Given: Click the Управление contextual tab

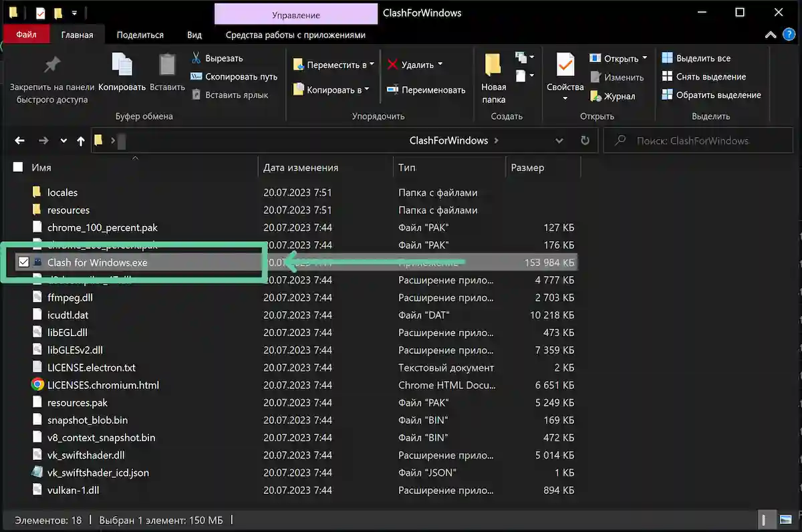Looking at the screenshot, I should point(296,15).
